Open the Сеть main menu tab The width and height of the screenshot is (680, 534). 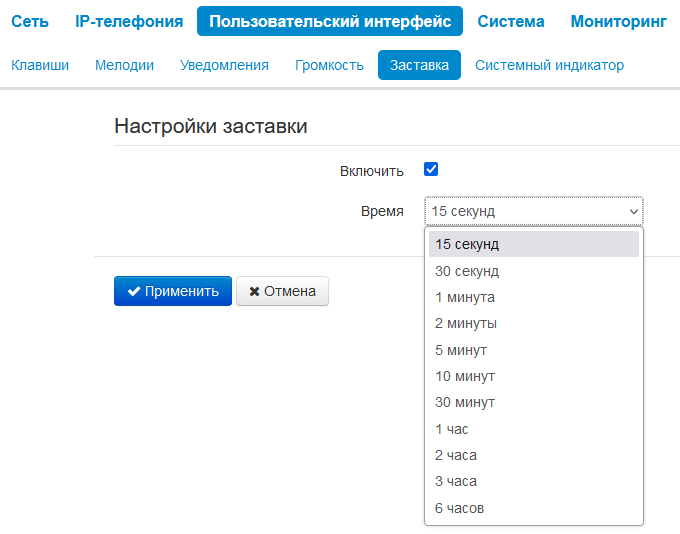[30, 21]
